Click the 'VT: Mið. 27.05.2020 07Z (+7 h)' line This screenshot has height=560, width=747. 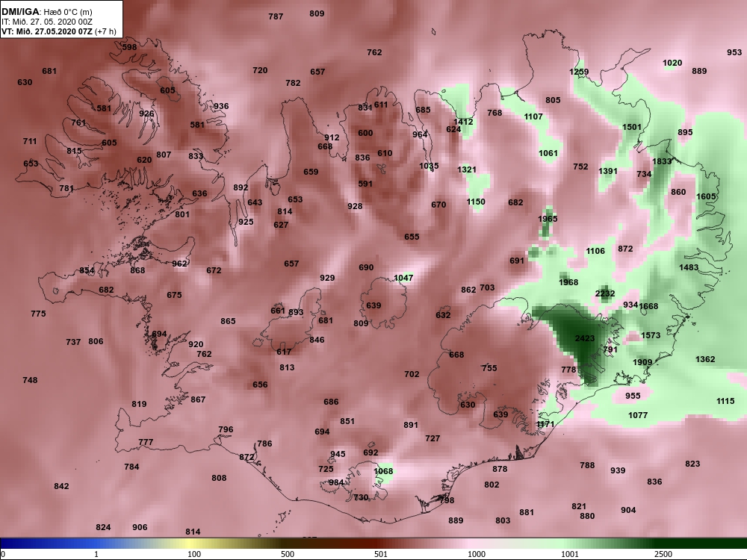[58, 31]
